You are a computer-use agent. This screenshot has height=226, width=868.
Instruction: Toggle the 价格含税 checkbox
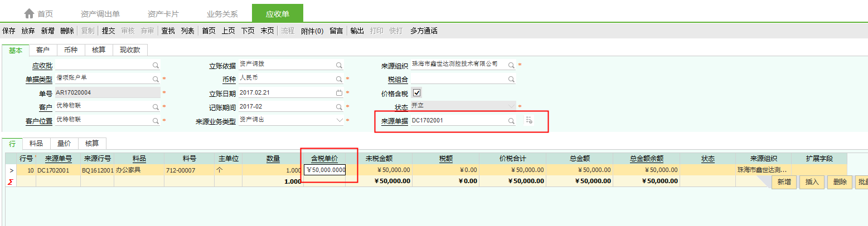(x=416, y=93)
